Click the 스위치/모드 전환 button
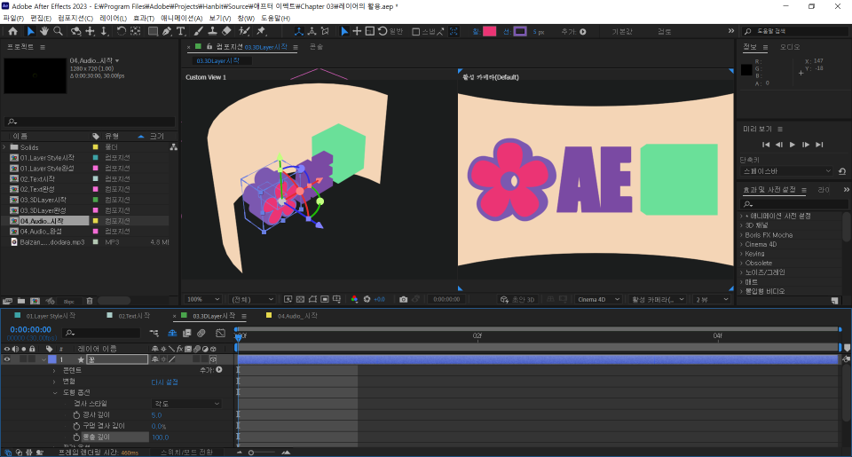This screenshot has height=457, width=852. [x=187, y=452]
